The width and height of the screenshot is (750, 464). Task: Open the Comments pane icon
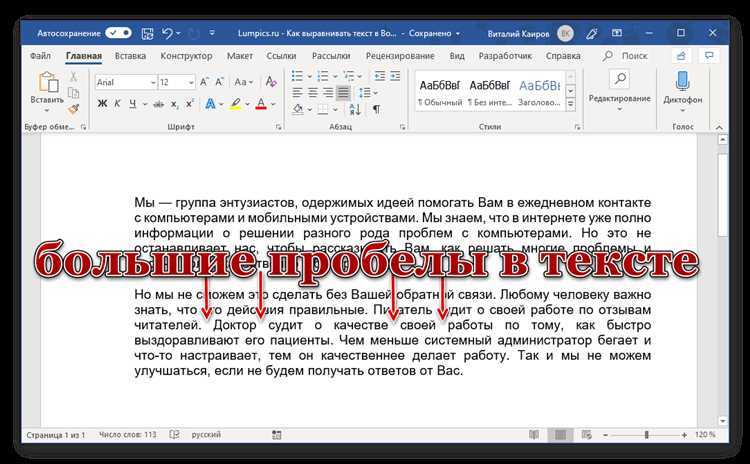[x=709, y=56]
